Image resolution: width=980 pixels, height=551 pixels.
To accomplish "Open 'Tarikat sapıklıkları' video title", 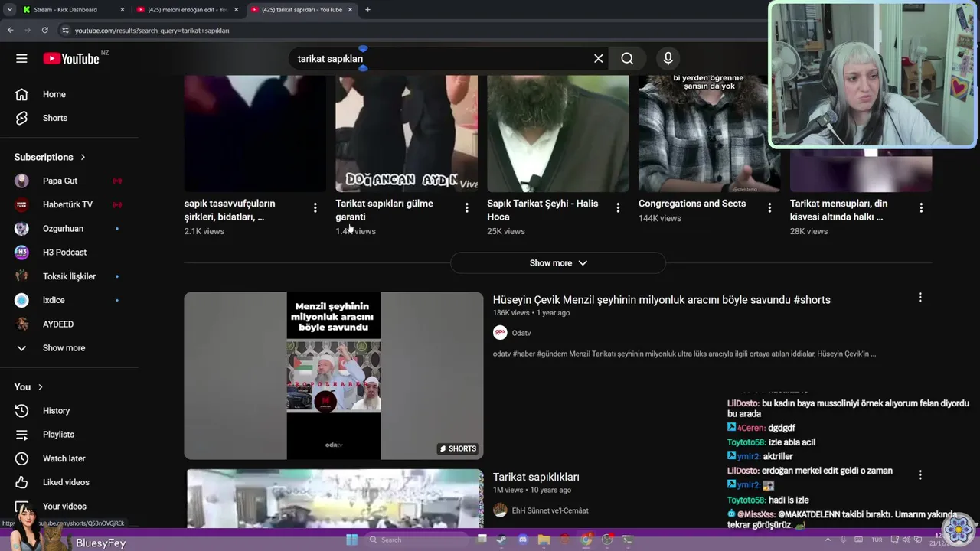I will click(x=536, y=477).
